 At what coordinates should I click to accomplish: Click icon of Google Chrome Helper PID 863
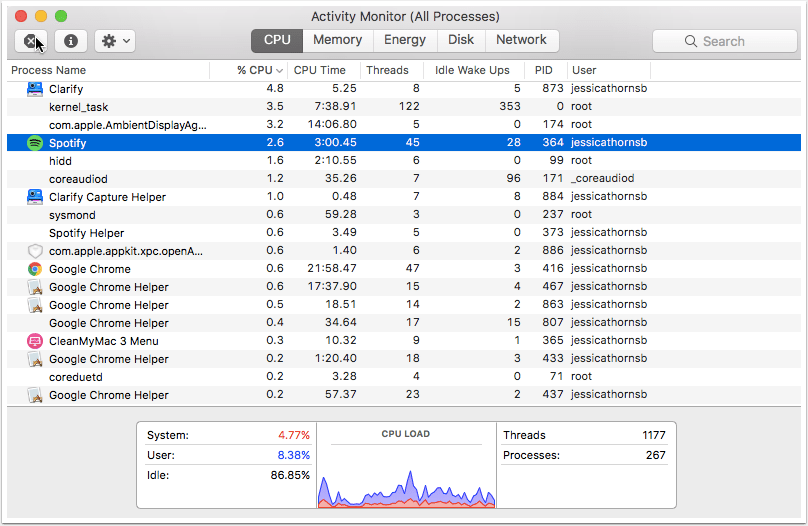35,305
